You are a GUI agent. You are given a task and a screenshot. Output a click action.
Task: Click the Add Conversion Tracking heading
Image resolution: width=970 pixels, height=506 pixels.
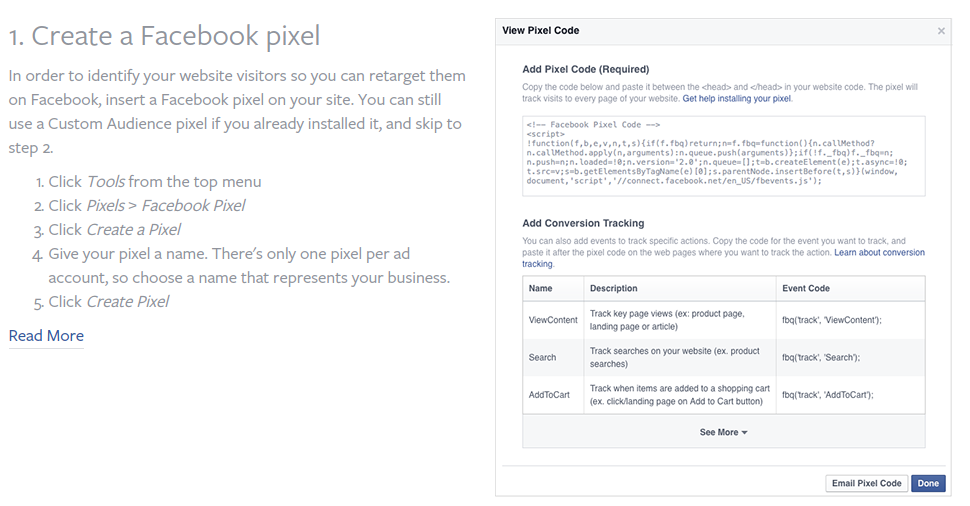[x=583, y=223]
